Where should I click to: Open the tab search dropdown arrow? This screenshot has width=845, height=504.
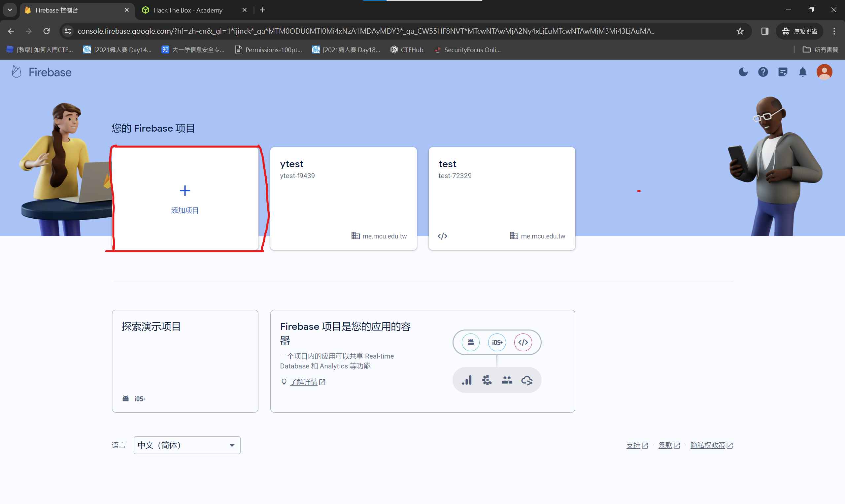coord(10,10)
